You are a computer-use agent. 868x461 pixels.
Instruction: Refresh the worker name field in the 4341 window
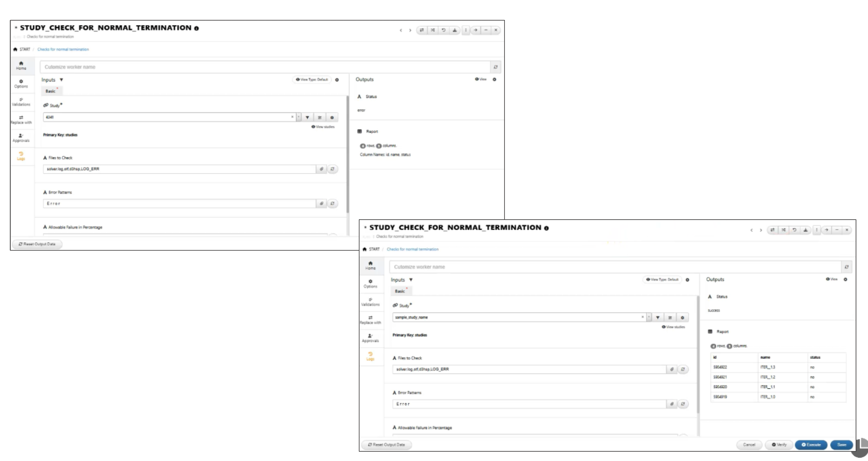496,67
